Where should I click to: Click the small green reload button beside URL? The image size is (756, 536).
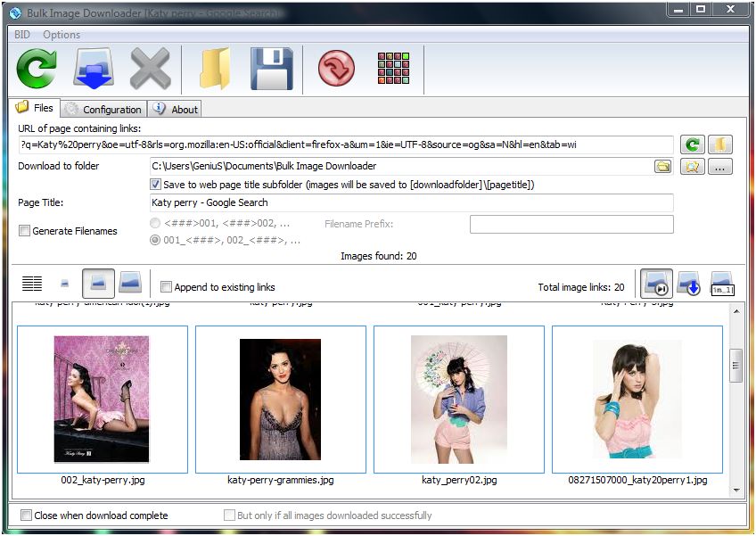tap(693, 144)
